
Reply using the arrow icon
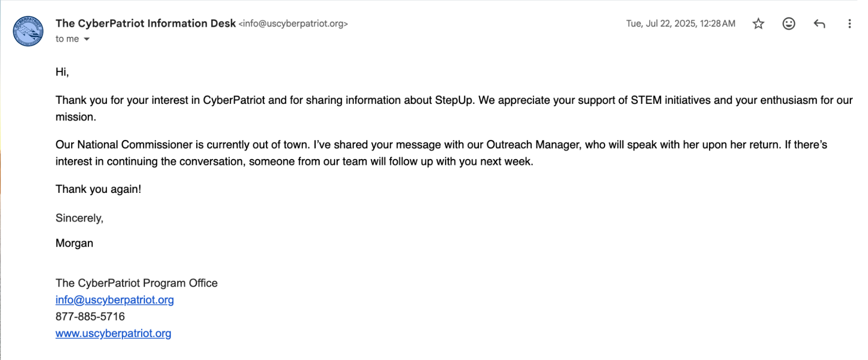tap(819, 23)
